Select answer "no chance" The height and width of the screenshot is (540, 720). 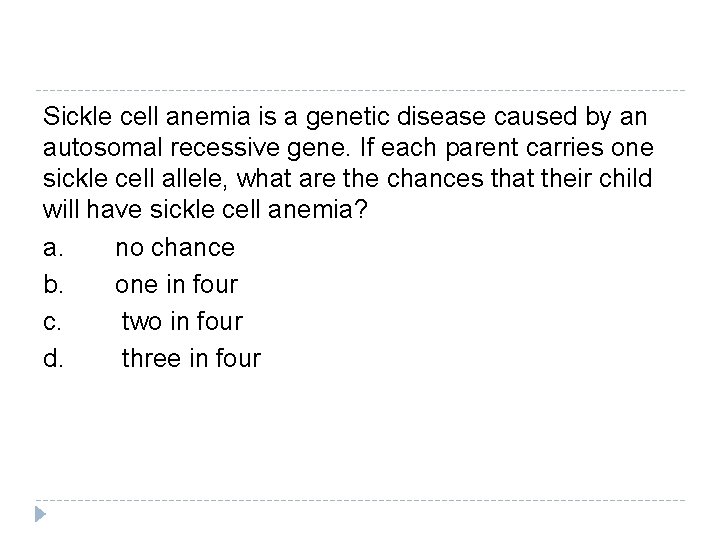[x=175, y=247]
